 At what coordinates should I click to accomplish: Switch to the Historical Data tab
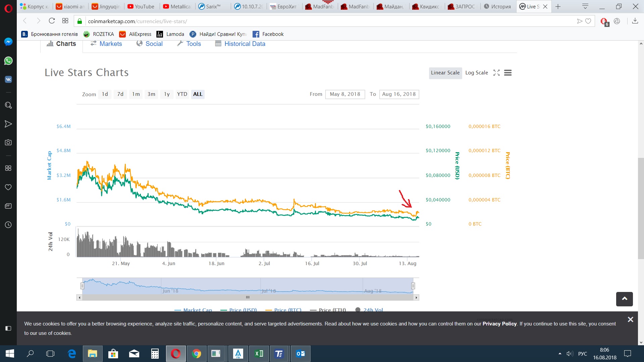tap(245, 44)
